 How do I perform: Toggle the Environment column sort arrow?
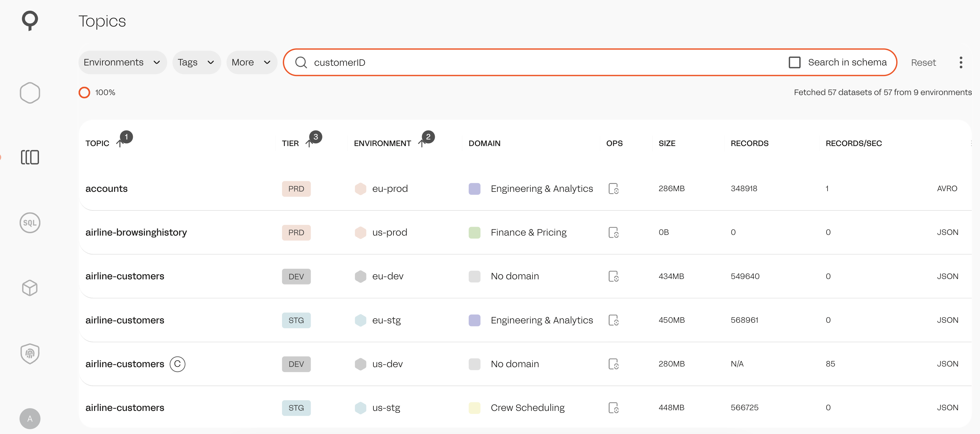[421, 143]
